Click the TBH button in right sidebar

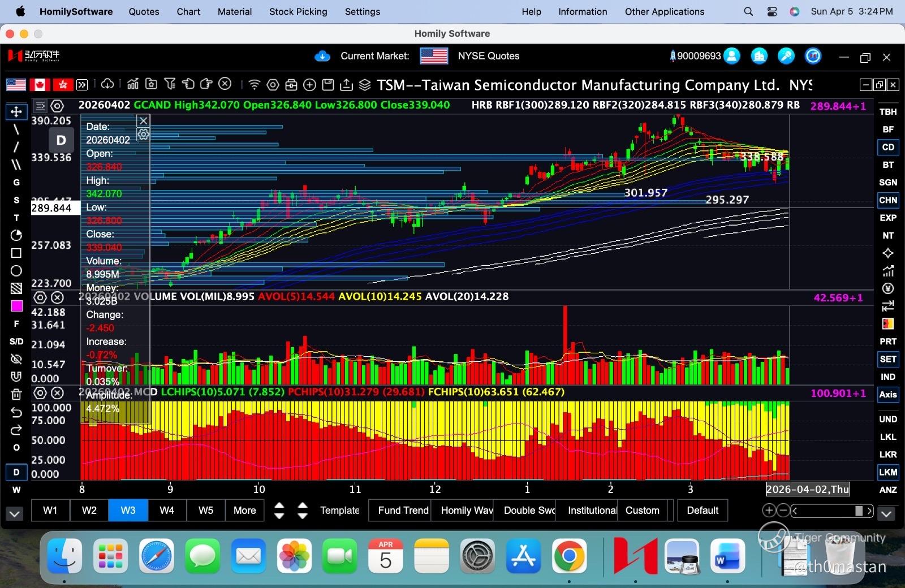click(x=888, y=112)
